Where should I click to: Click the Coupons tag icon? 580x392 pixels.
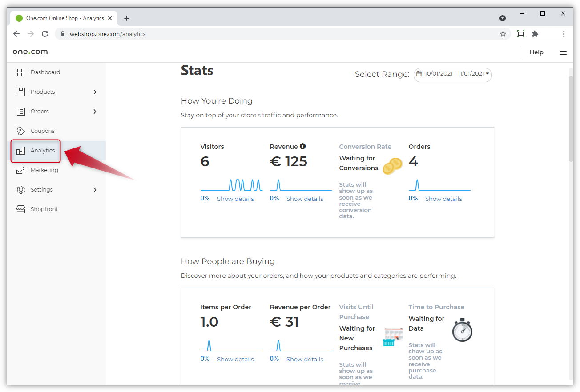(20, 131)
